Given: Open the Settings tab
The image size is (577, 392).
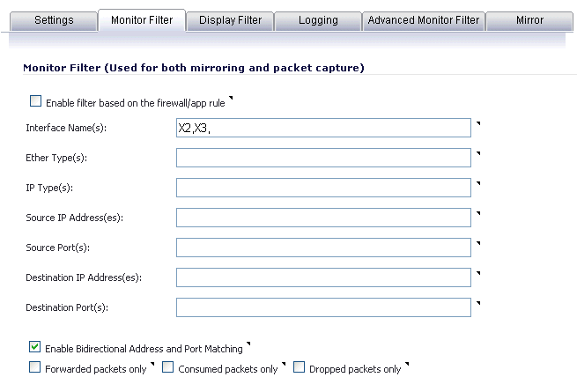Looking at the screenshot, I should [54, 20].
